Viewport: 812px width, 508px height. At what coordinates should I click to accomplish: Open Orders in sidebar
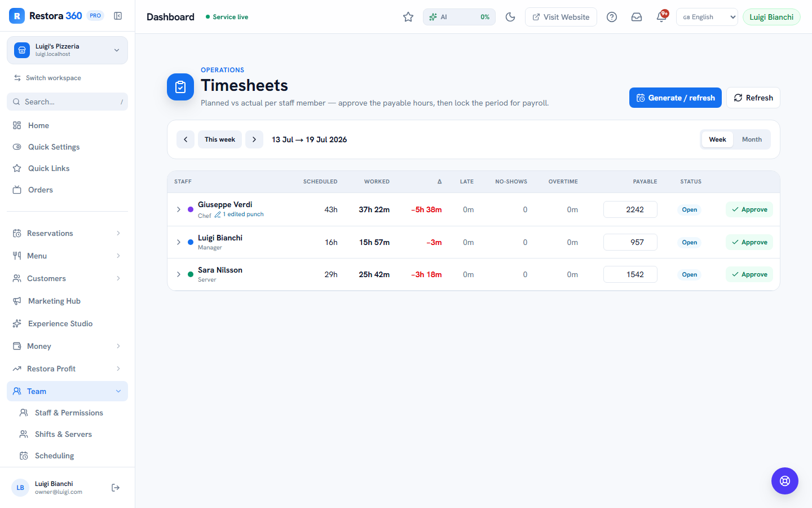coord(68,190)
